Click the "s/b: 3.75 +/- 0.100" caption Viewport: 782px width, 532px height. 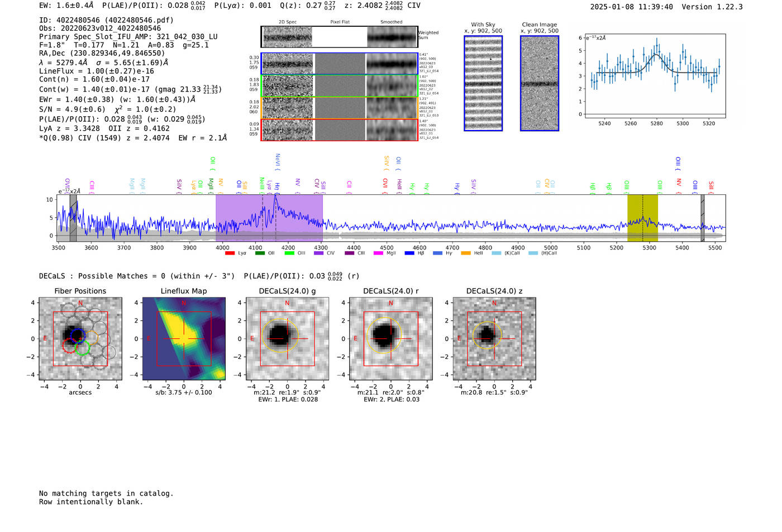click(184, 392)
